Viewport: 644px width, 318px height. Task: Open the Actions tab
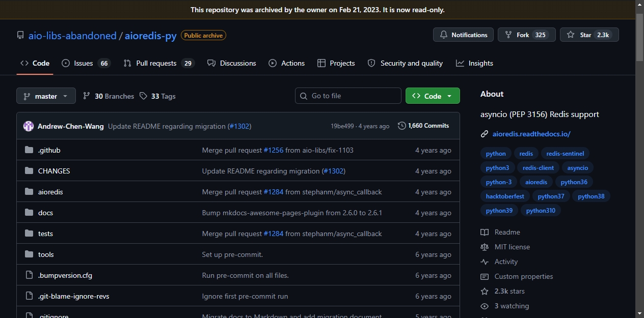(x=286, y=63)
